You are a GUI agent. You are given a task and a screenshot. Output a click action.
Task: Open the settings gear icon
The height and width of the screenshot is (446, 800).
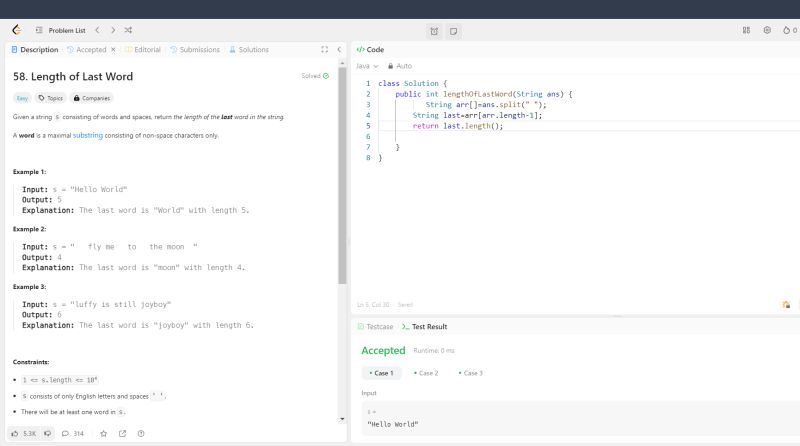767,30
